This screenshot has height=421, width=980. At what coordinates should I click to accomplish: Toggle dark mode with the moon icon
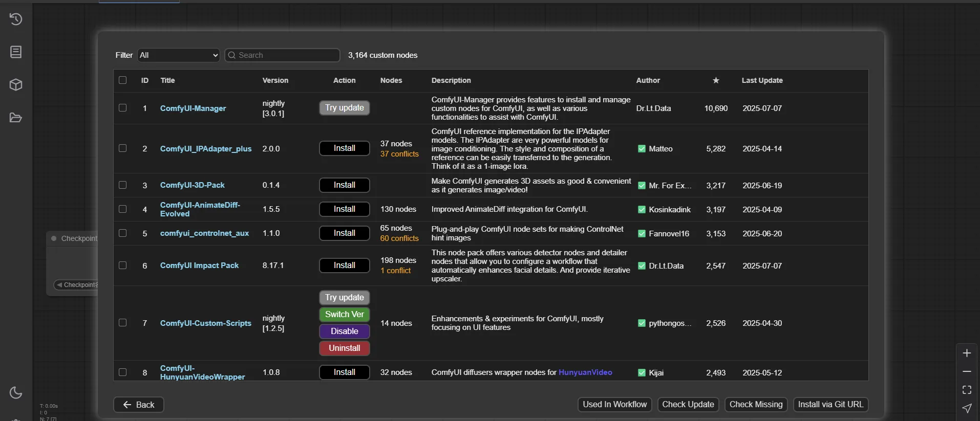click(16, 392)
